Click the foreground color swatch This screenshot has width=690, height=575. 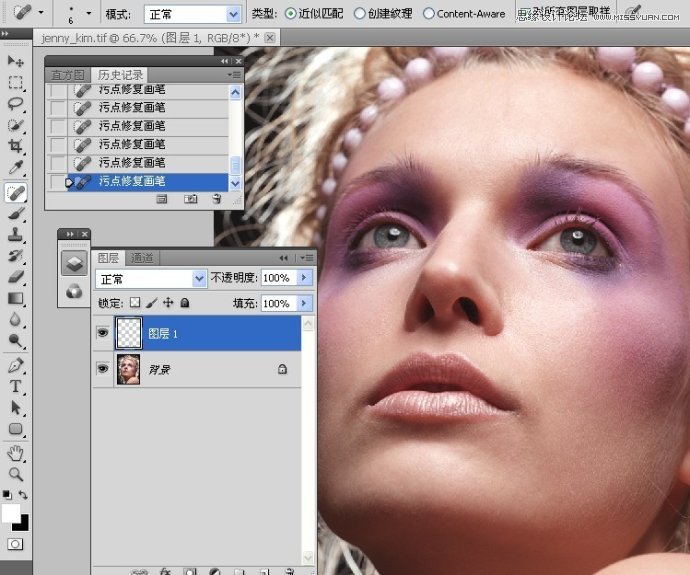pyautogui.click(x=10, y=512)
